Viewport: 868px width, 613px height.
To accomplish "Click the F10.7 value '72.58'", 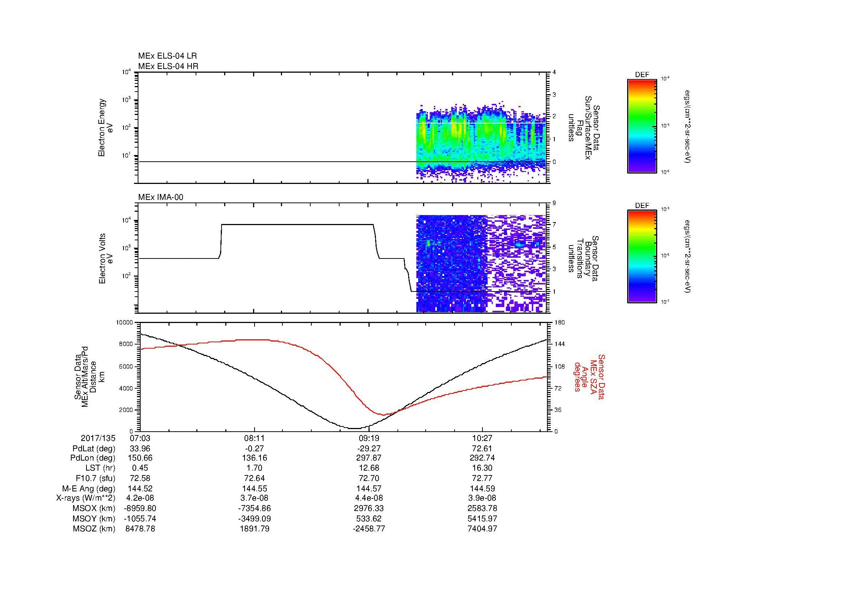I will pyautogui.click(x=140, y=478).
